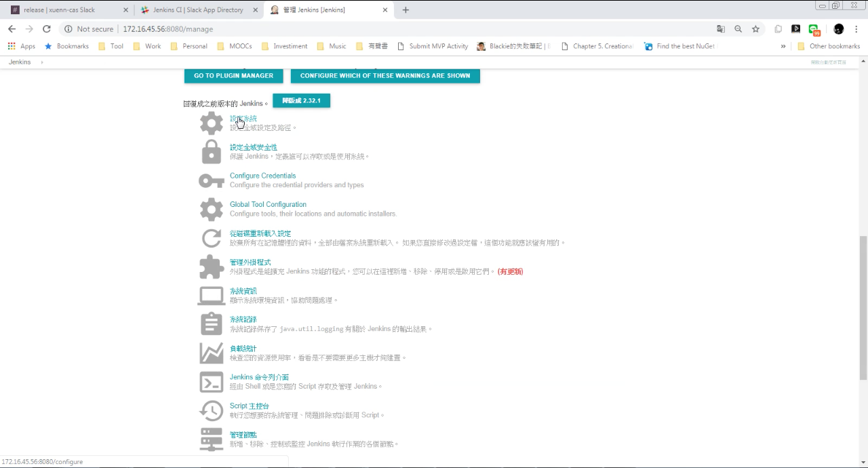The width and height of the screenshot is (868, 468).
Task: Open the MOOCs bookmarks folder
Action: (235, 46)
